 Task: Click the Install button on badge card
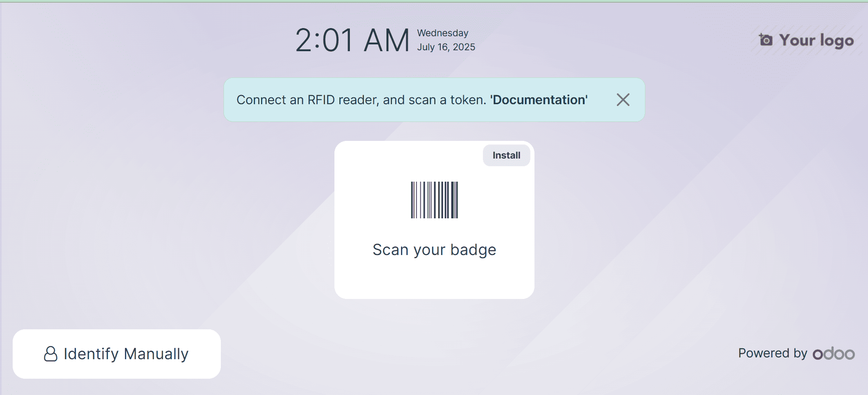[x=506, y=155]
